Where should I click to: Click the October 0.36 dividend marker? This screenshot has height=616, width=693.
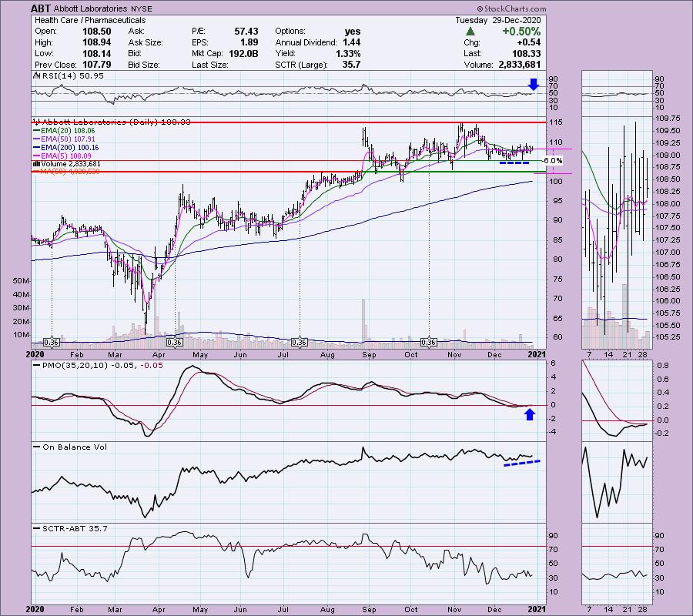tap(429, 343)
